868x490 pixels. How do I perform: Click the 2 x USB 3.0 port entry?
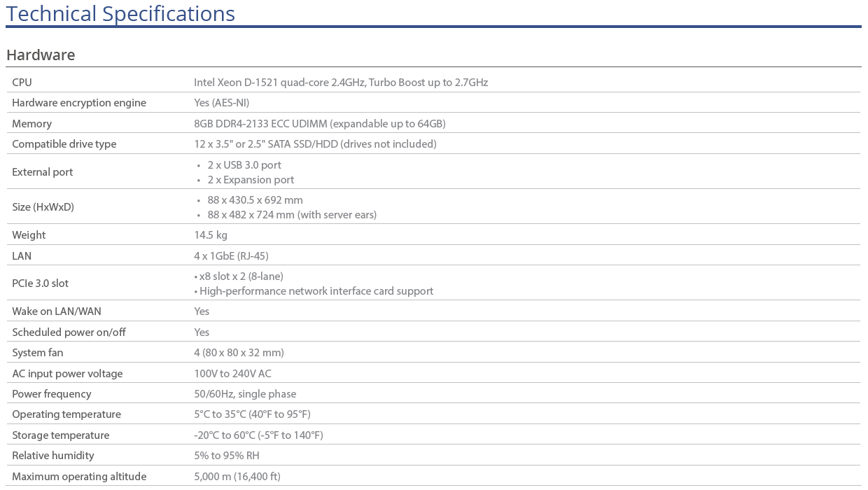[244, 165]
